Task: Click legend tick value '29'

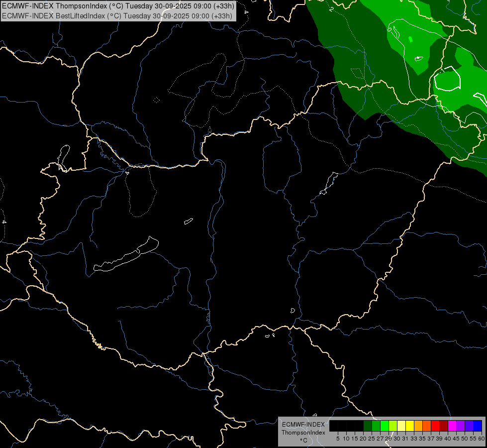Action: [x=389, y=439]
